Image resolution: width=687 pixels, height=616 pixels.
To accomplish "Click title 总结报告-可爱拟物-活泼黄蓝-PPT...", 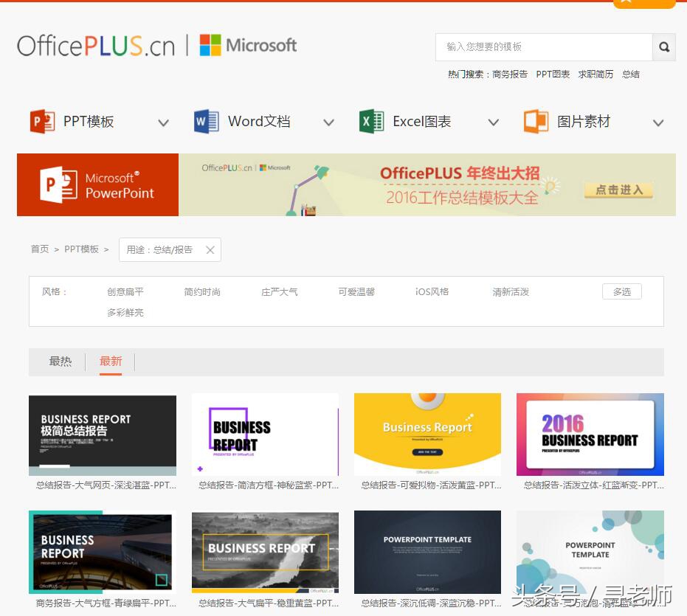I will coord(431,485).
